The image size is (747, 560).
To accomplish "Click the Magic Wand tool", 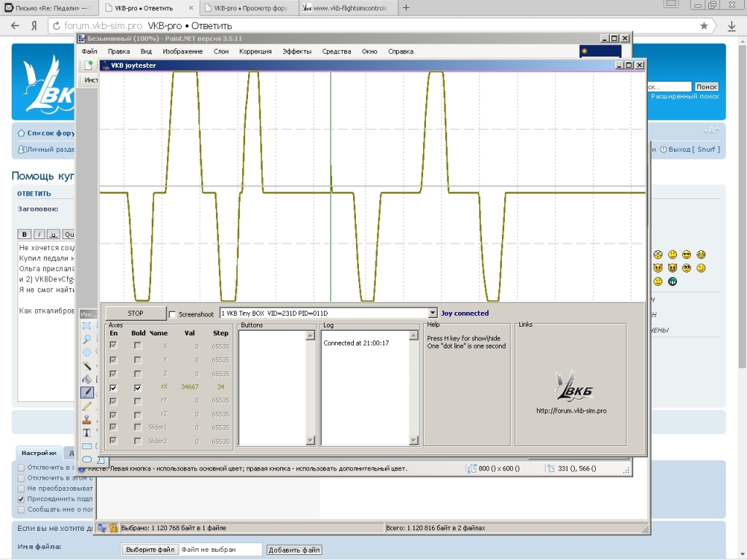I will click(x=87, y=366).
